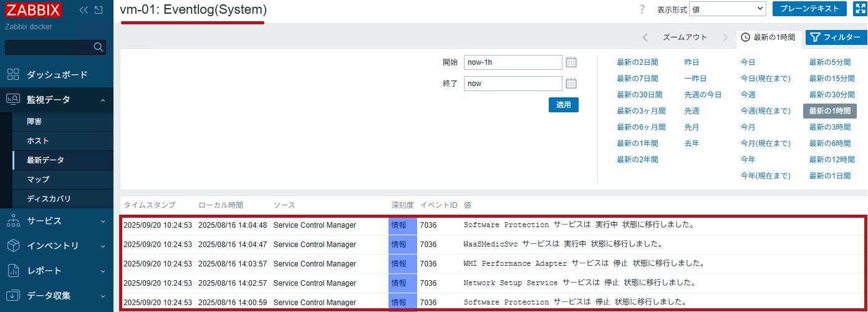Open the フィルター tab
Viewport: 868px width, 312px height.
tap(836, 37)
